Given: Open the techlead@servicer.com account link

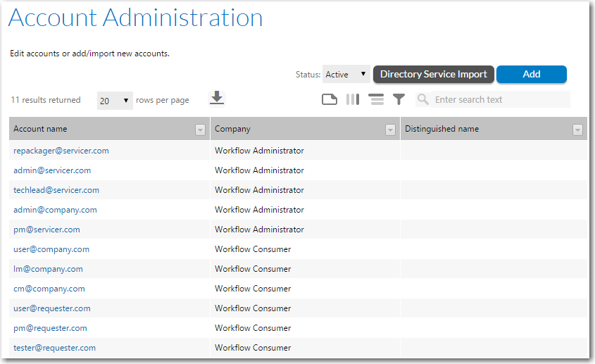Looking at the screenshot, I should click(56, 190).
